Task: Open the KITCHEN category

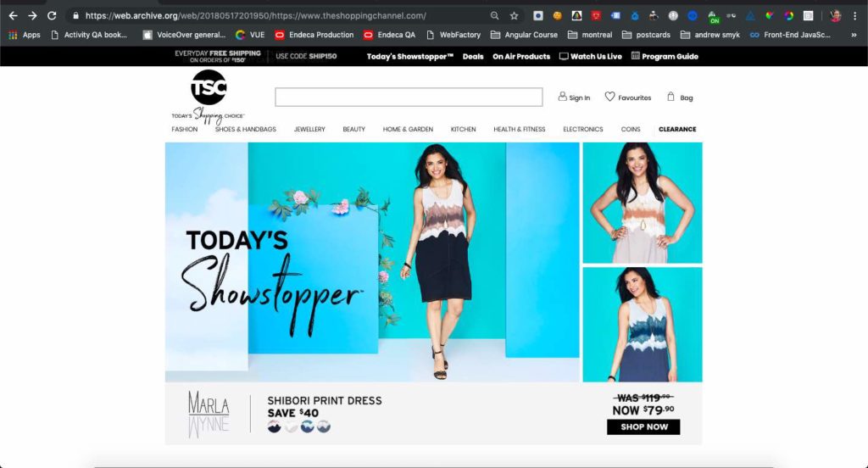Action: tap(464, 129)
